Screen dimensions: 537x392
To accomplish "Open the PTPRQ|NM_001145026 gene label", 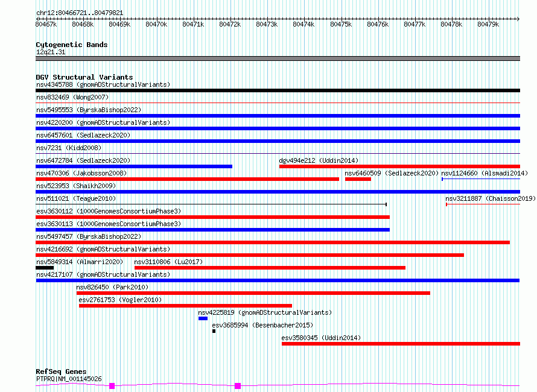I will 69,379.
